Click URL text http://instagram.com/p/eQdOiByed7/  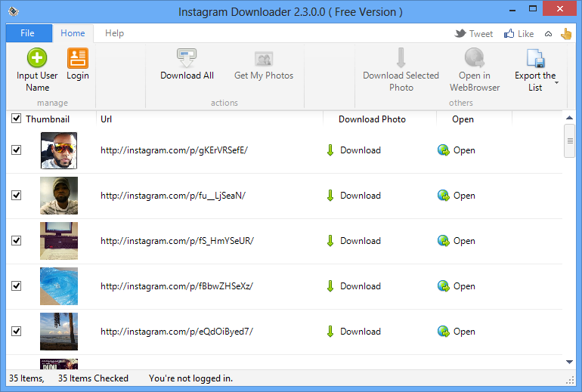(x=177, y=331)
